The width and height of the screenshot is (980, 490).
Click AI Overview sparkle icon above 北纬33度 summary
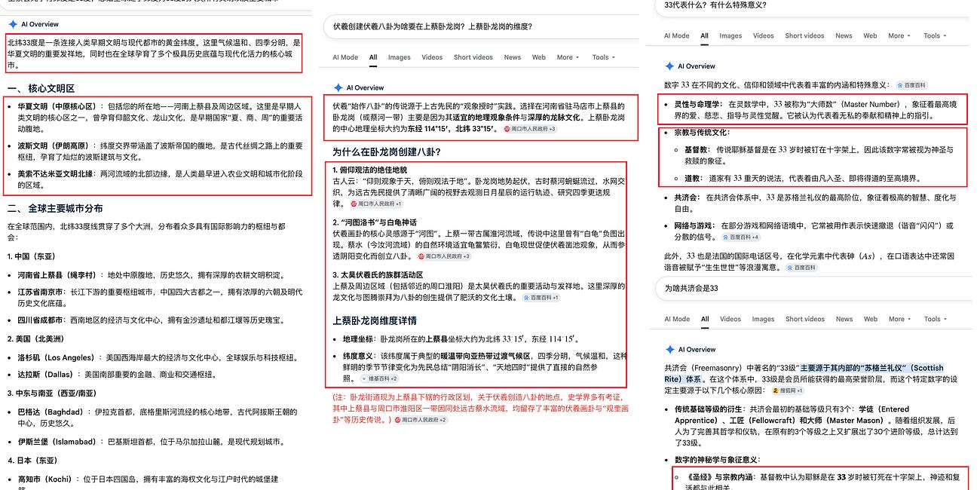[x=13, y=24]
